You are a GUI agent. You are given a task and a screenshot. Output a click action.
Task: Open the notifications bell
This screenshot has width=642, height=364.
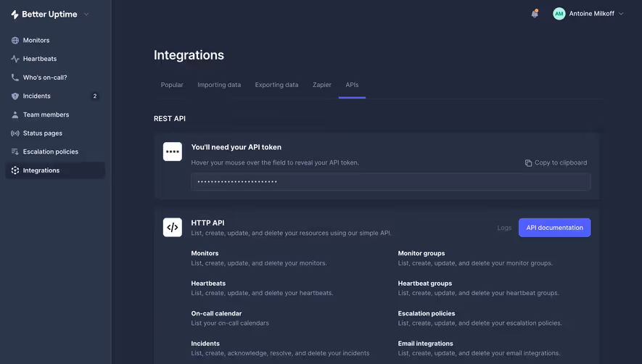tap(535, 14)
